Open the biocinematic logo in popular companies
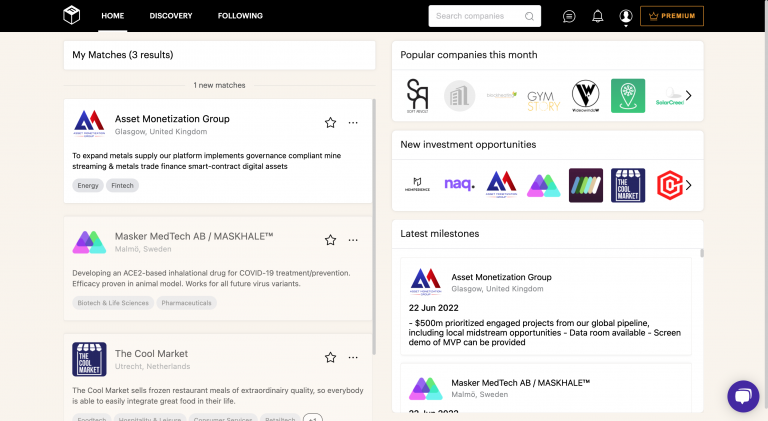 pos(502,95)
